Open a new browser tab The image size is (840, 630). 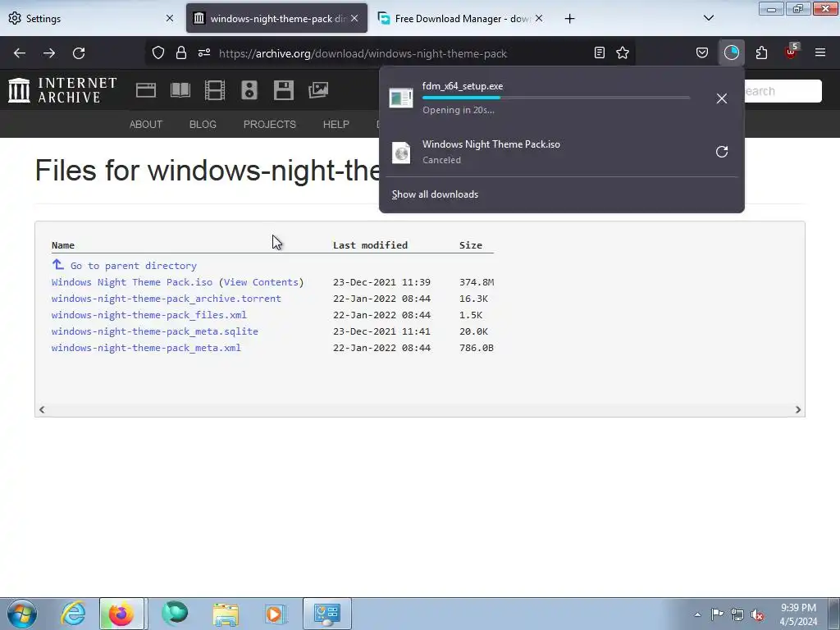tap(569, 19)
